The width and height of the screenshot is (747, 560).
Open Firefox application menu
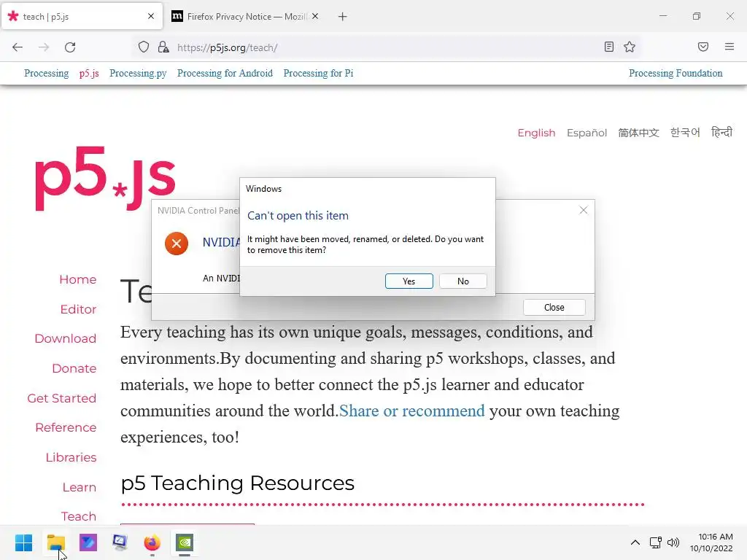click(729, 47)
